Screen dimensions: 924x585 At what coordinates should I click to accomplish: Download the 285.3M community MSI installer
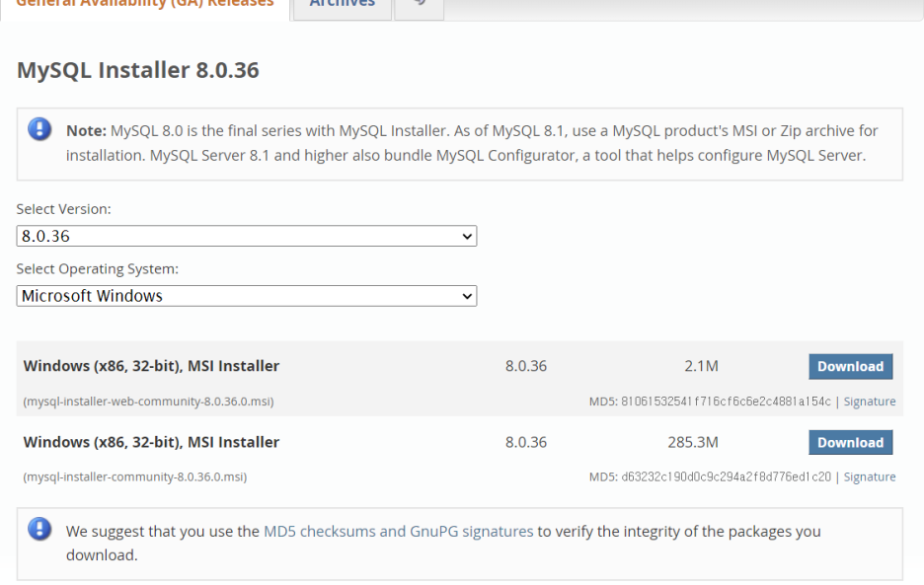click(x=850, y=442)
